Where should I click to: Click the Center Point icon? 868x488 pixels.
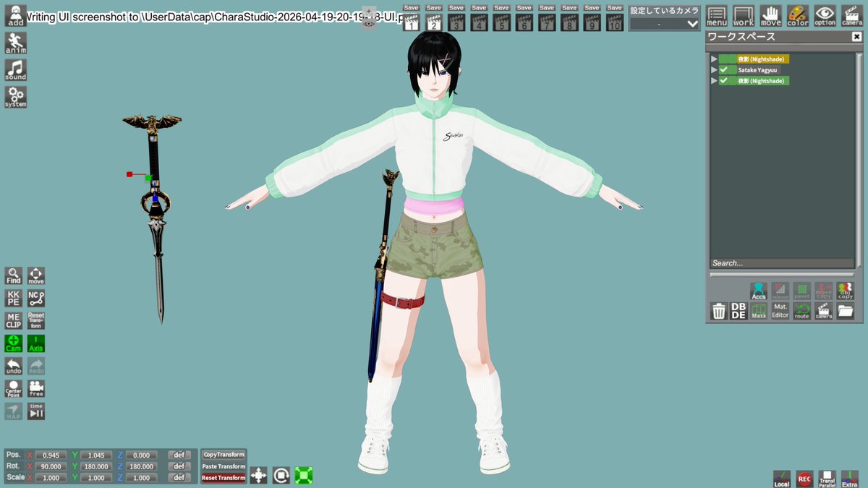click(x=14, y=389)
